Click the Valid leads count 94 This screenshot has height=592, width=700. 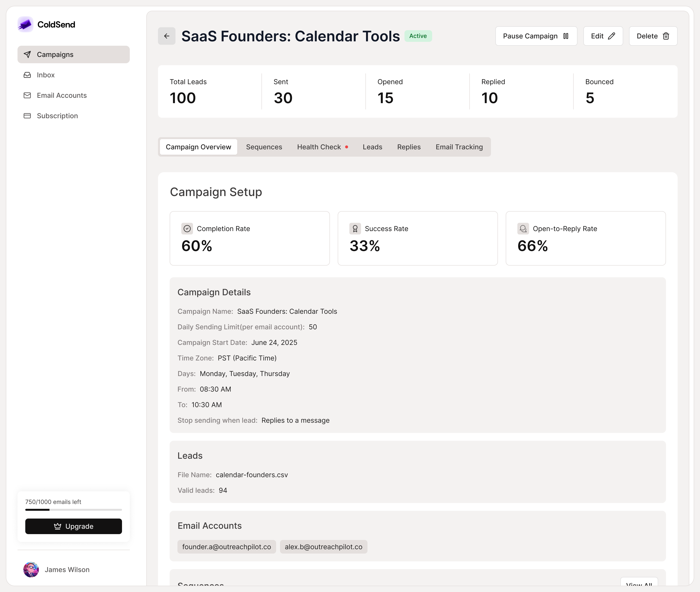click(223, 490)
